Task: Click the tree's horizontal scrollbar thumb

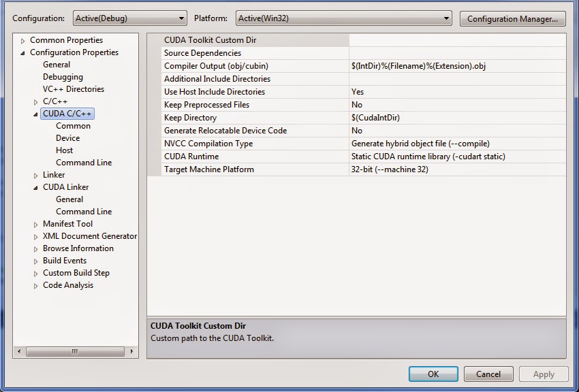Action: coord(75,351)
